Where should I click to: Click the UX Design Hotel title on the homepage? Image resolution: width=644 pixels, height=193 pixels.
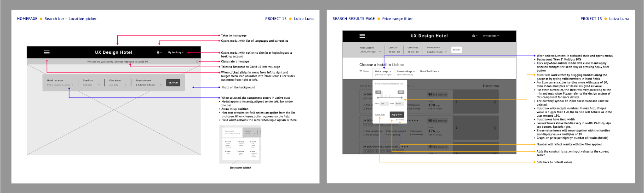point(114,52)
